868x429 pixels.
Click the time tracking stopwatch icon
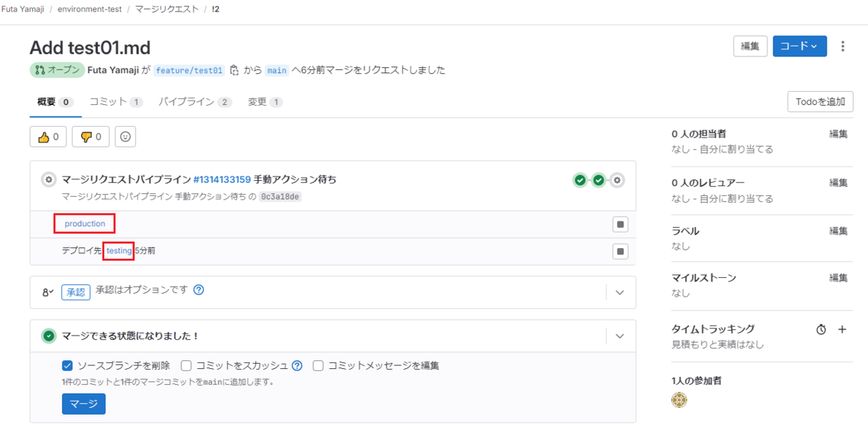point(821,329)
